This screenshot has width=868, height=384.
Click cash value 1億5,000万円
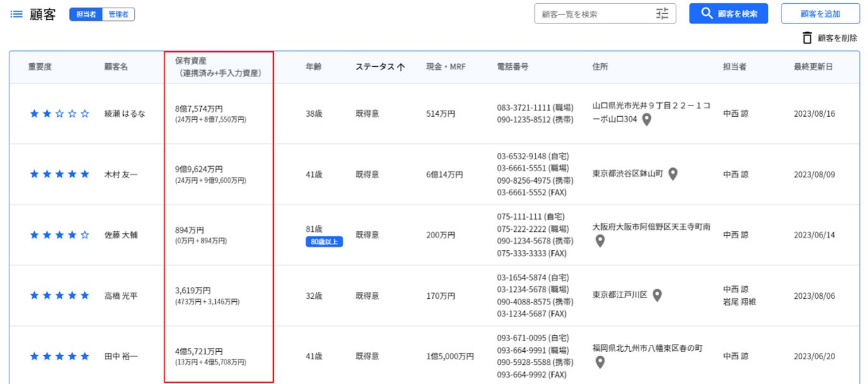450,356
